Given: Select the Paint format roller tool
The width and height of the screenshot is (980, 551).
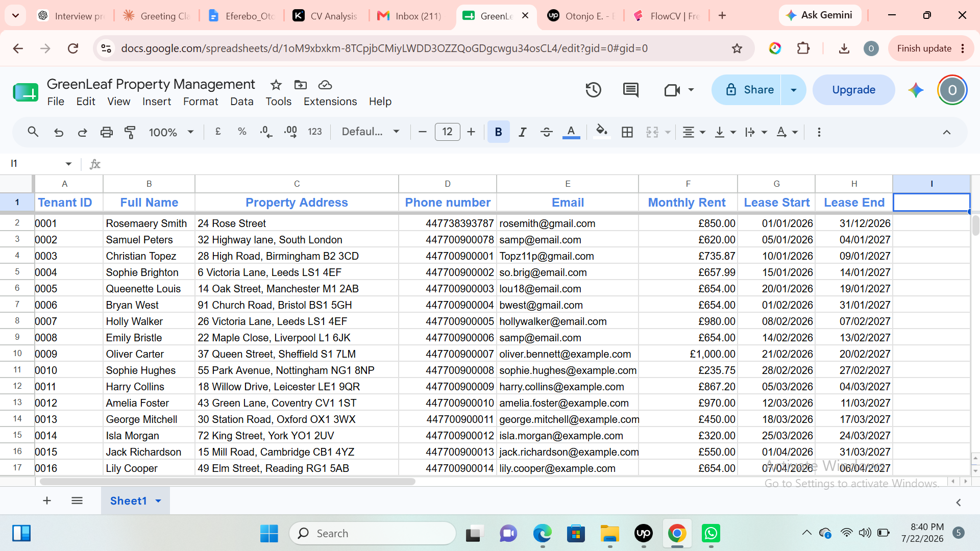Looking at the screenshot, I should 130,132.
